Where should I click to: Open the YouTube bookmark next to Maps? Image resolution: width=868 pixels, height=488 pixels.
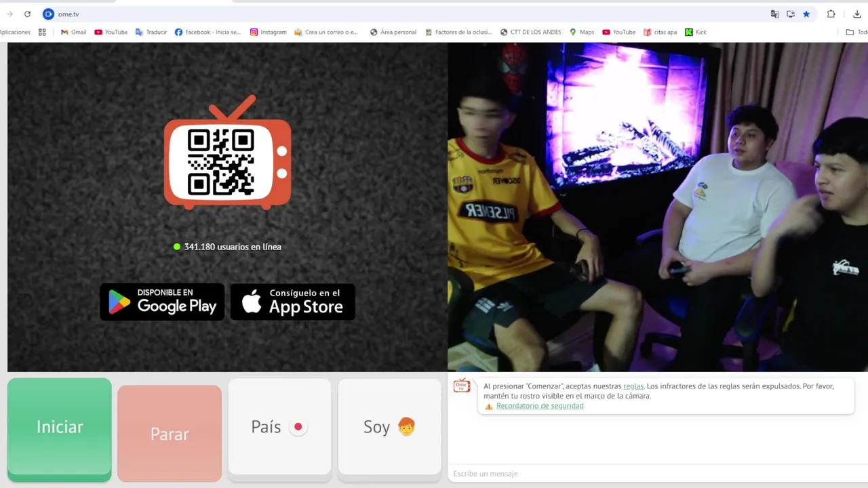(619, 32)
